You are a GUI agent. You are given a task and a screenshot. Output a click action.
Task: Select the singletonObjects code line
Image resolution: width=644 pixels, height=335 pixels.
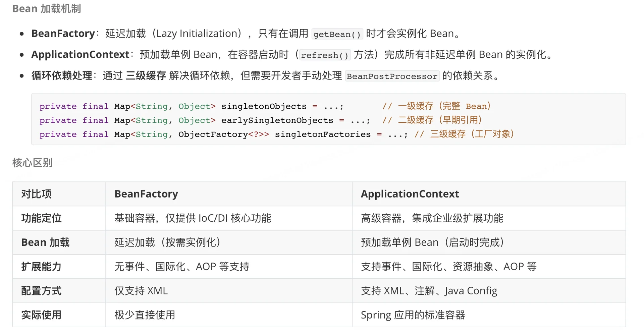pyautogui.click(x=264, y=106)
